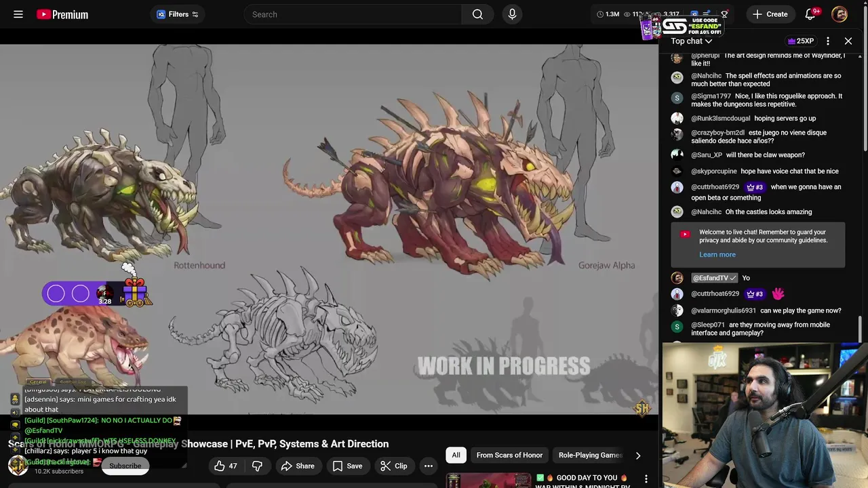Show next filter chips with arrow
868x488 pixels.
[x=637, y=455]
